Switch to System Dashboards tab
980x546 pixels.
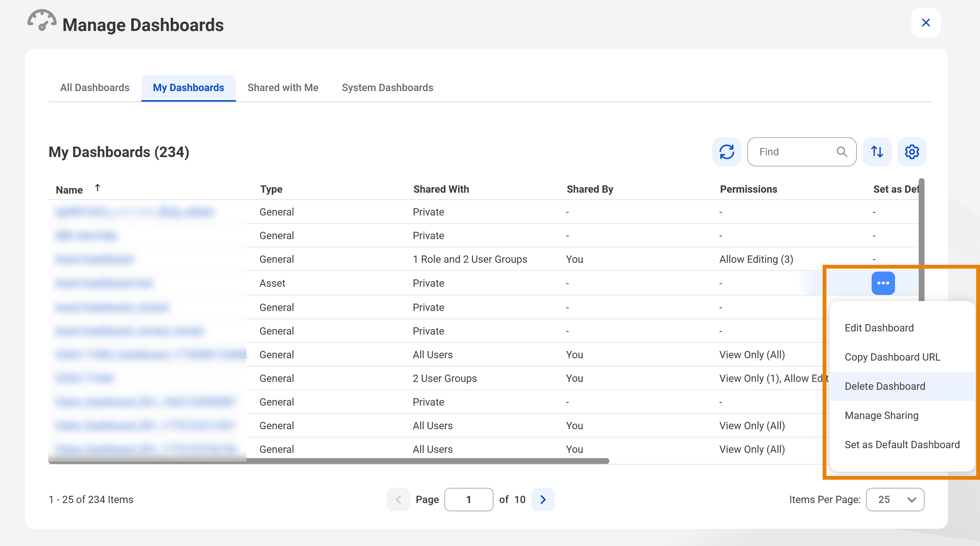click(387, 88)
